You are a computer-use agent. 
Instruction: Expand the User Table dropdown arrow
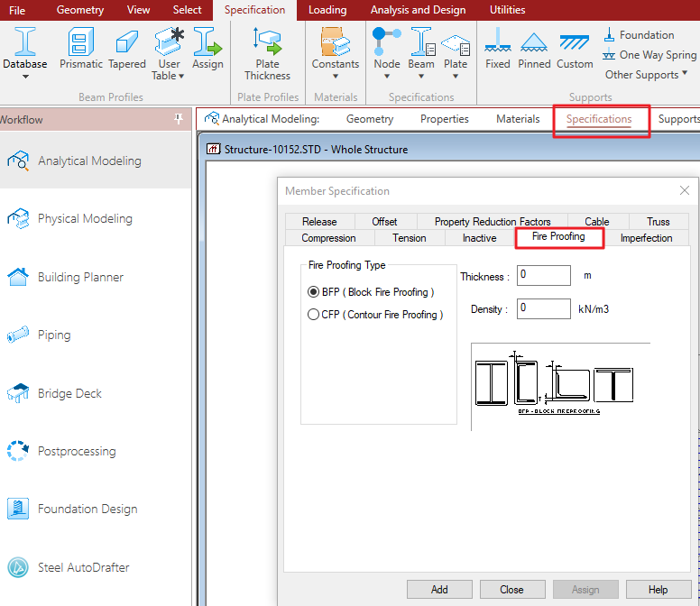[181, 77]
